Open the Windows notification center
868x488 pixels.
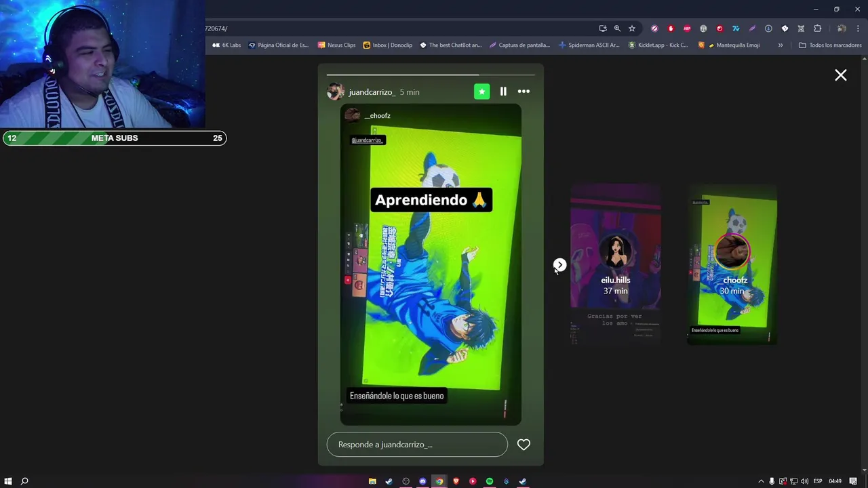[853, 481]
